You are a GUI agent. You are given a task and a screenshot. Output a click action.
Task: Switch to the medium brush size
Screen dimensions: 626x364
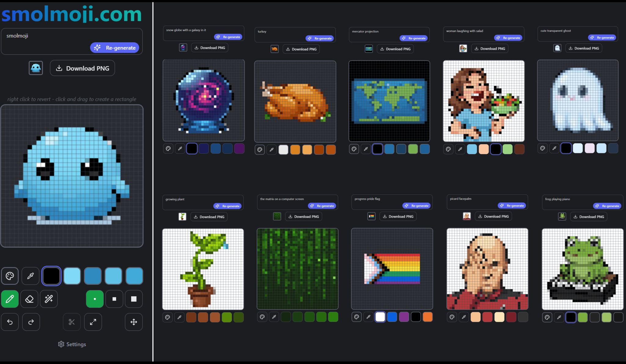(x=114, y=299)
